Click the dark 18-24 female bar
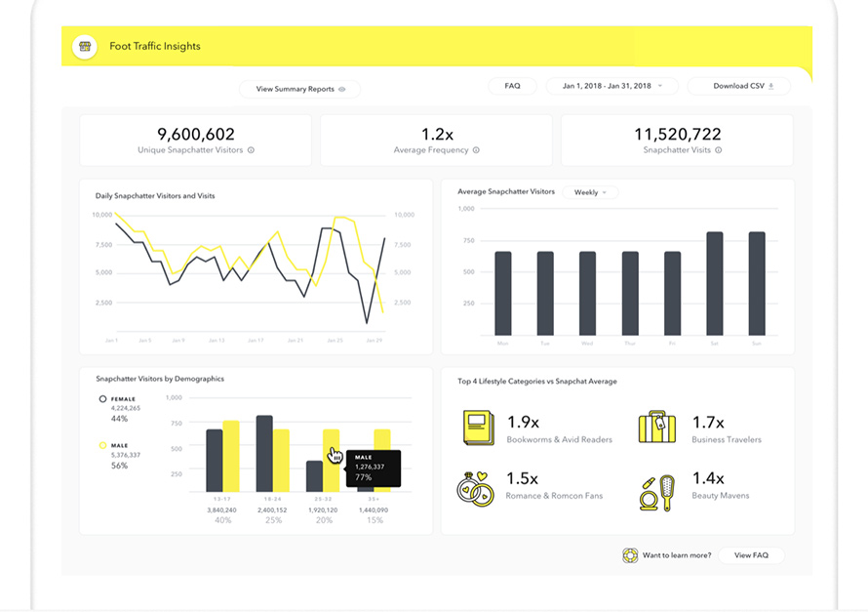This screenshot has width=868, height=612. [264, 454]
